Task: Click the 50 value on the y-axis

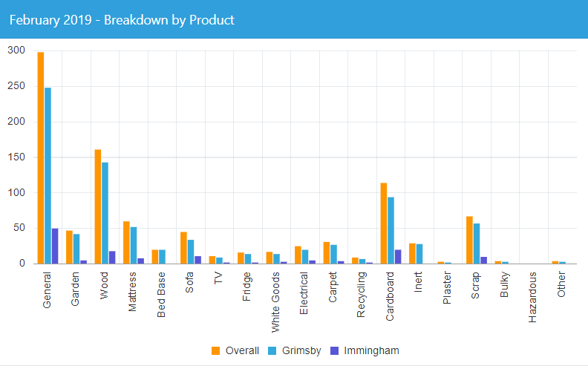Action: click(19, 228)
